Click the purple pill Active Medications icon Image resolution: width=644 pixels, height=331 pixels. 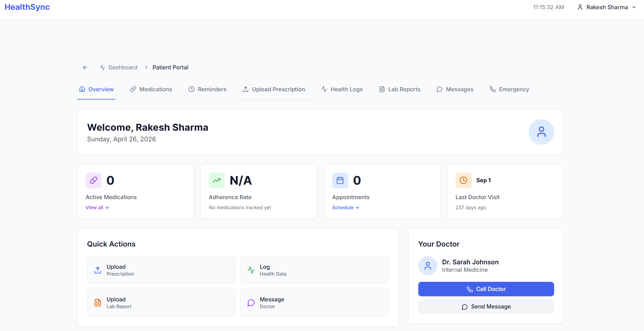pos(93,180)
